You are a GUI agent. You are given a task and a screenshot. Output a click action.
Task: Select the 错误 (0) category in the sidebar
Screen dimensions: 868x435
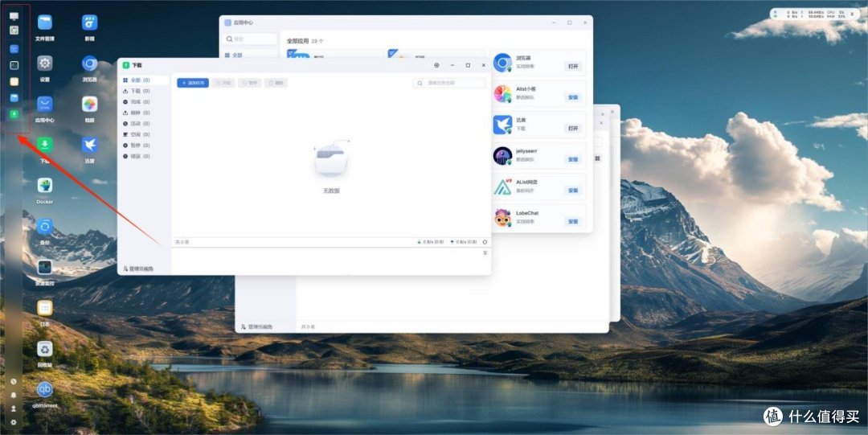click(x=144, y=156)
